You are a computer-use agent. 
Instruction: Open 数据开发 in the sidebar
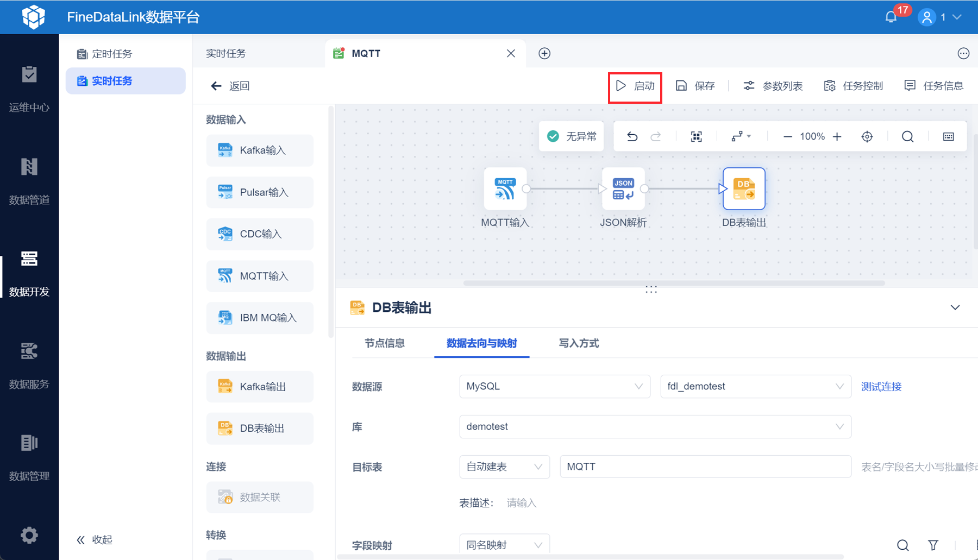29,273
